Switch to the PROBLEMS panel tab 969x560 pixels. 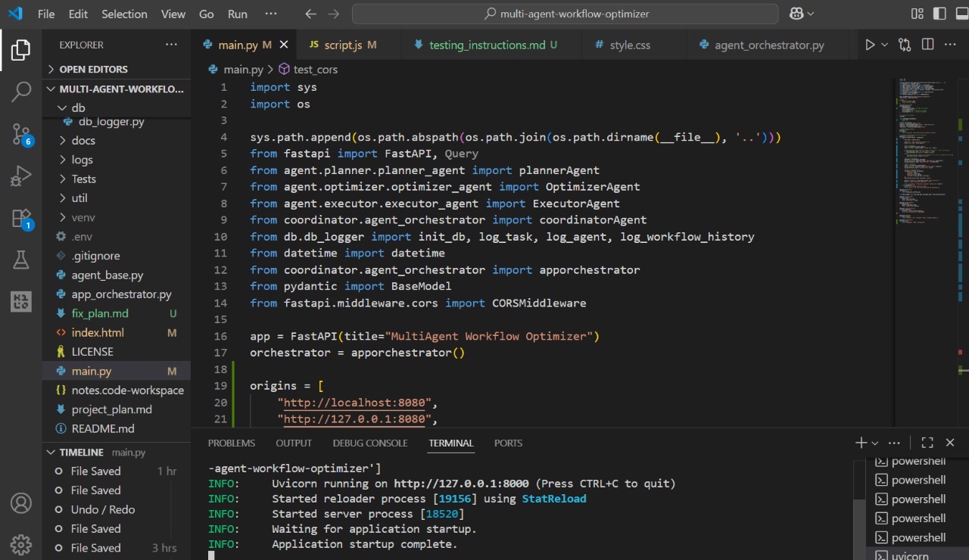tap(232, 443)
